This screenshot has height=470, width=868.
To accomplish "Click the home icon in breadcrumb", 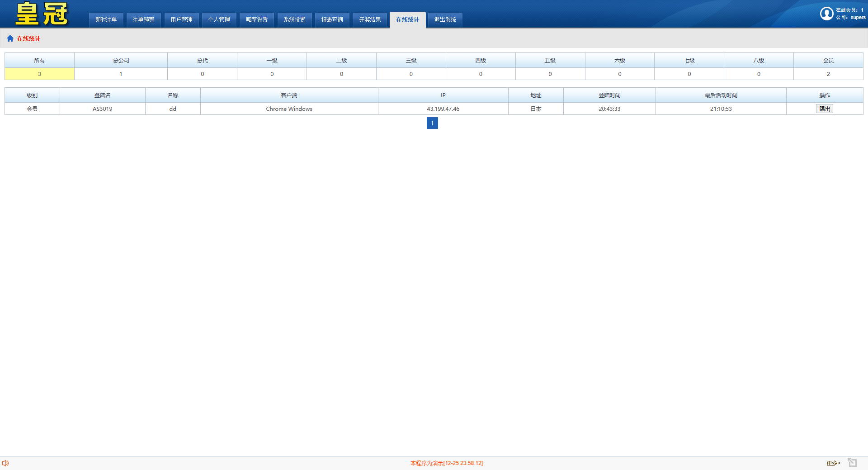I will pos(10,38).
